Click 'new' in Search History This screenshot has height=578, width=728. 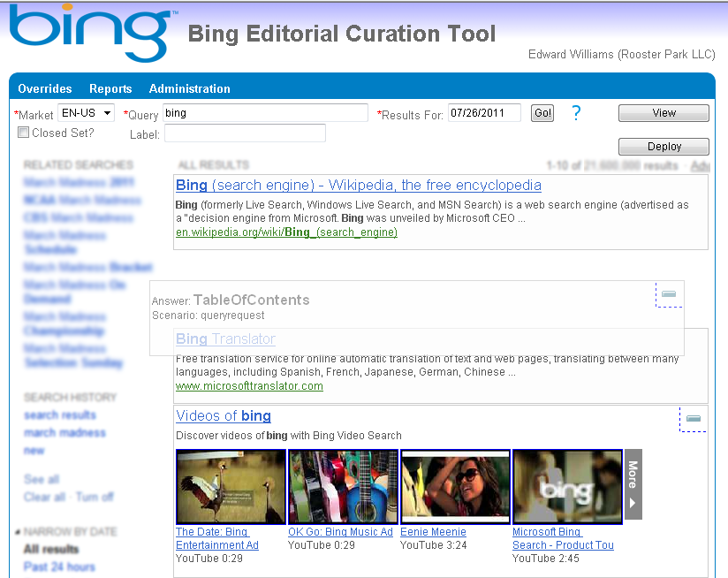(34, 451)
